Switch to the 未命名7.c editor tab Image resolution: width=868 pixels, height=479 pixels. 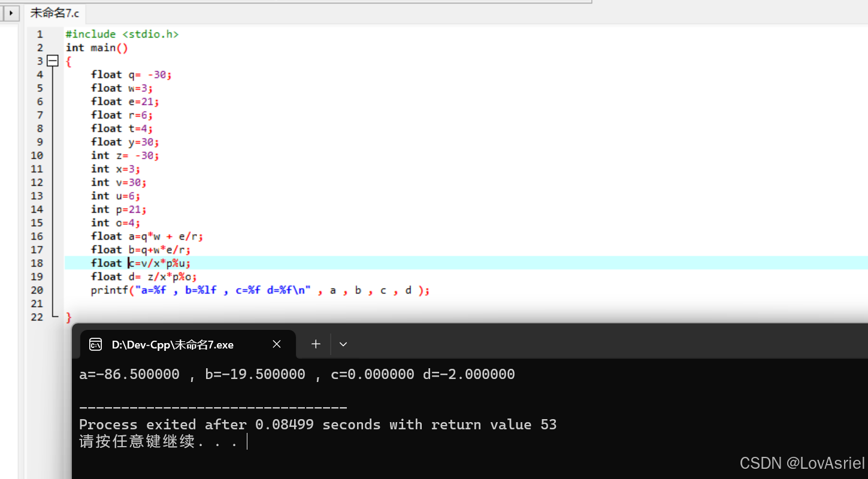coord(55,13)
